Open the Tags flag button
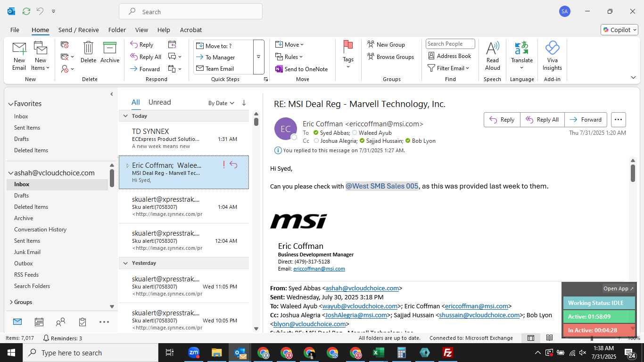 point(348,54)
